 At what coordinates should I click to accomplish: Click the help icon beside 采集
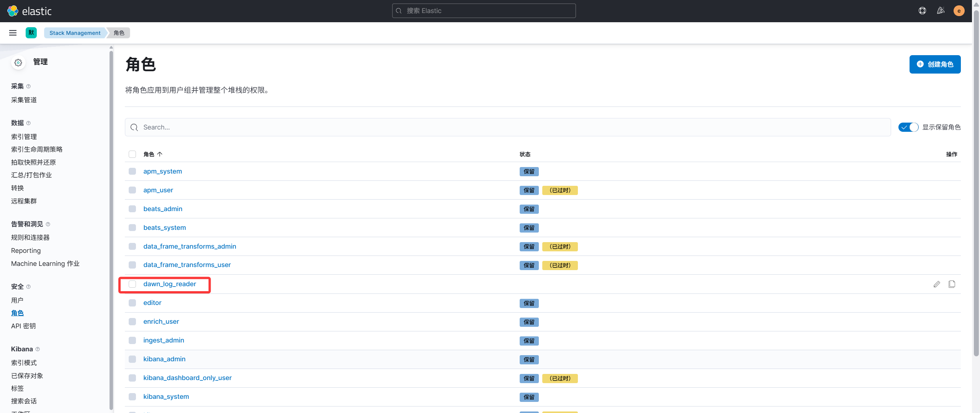click(28, 87)
